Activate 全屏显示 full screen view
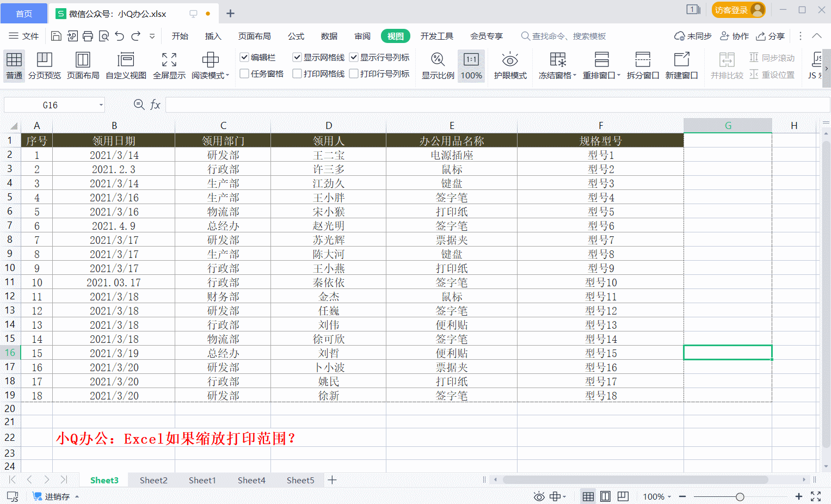 click(168, 64)
